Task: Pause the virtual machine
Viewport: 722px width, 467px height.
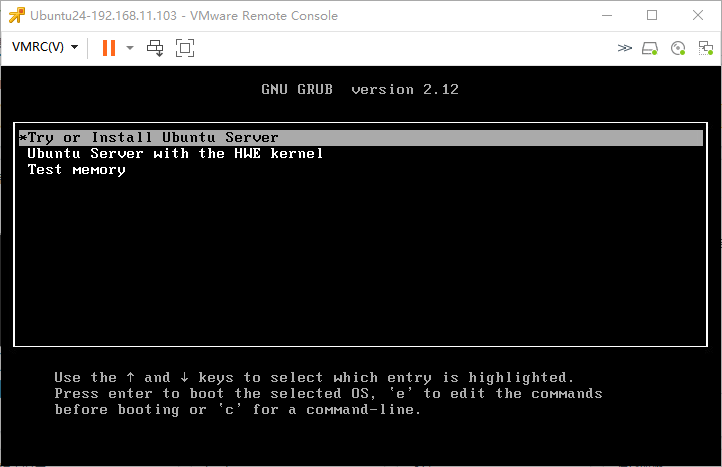Action: point(109,47)
